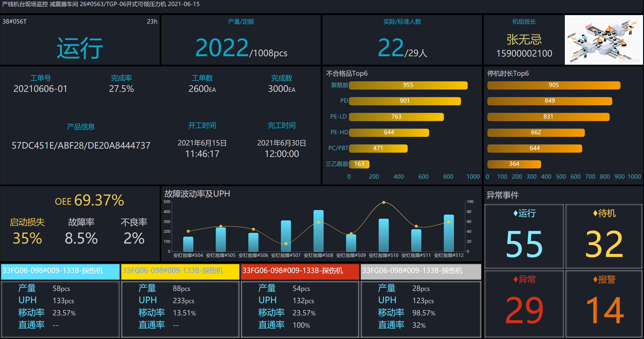Click the finish time 12:00:00
This screenshot has height=339, width=644.
pos(282,154)
